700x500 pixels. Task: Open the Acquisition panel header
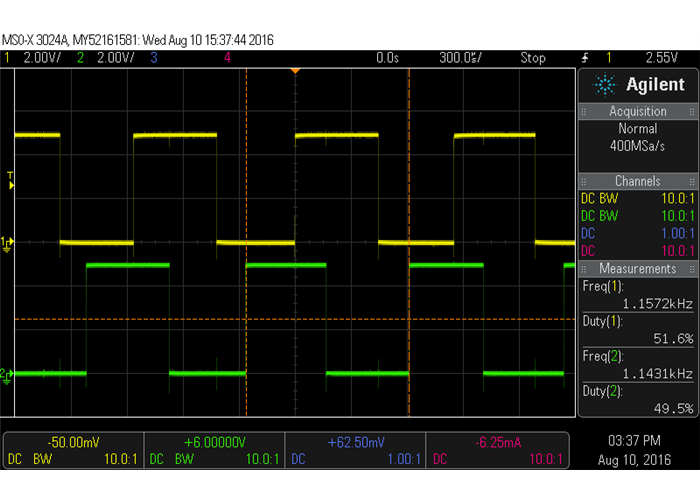637,111
